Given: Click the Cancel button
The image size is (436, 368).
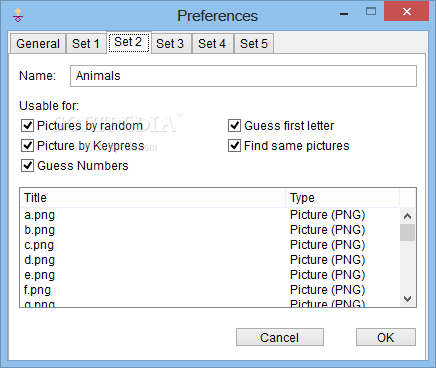Looking at the screenshot, I should (x=280, y=337).
